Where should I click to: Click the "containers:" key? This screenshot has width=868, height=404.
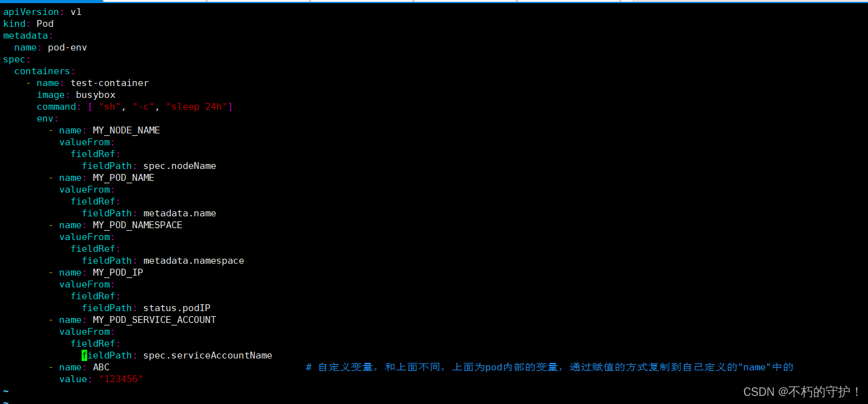[45, 71]
